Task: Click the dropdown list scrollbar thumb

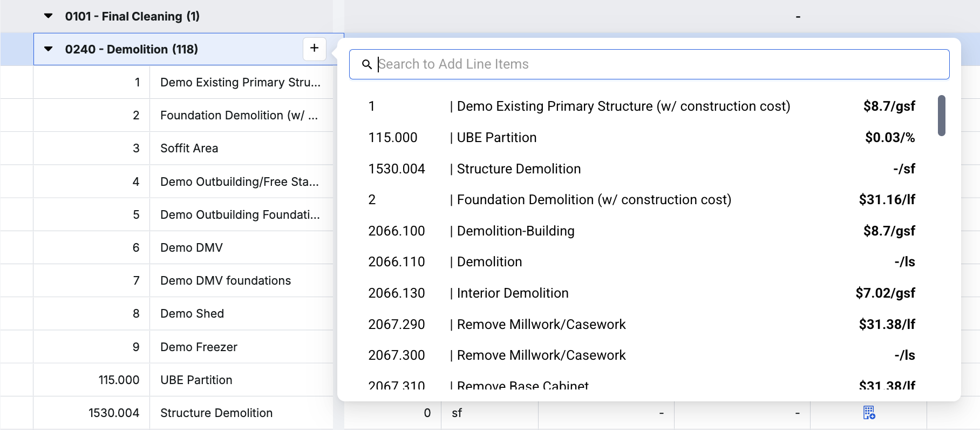Action: click(942, 116)
